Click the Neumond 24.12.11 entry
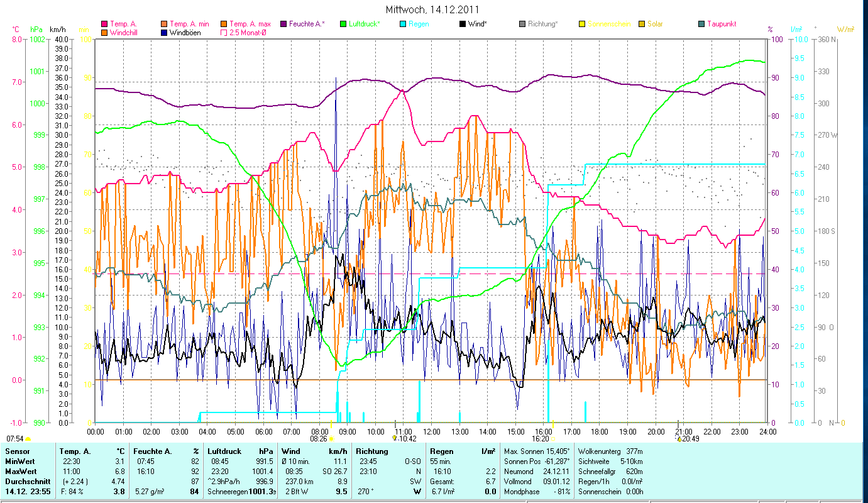This screenshot has width=868, height=503. point(537,472)
